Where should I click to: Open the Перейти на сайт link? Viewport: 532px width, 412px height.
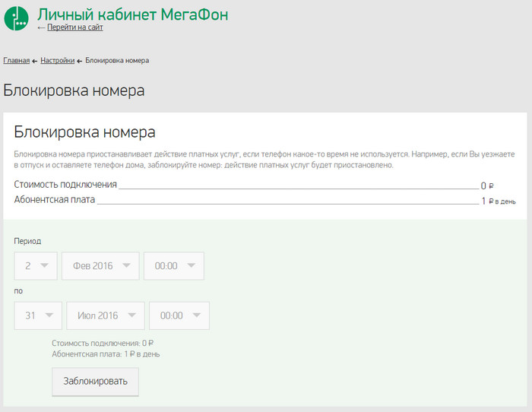point(74,27)
